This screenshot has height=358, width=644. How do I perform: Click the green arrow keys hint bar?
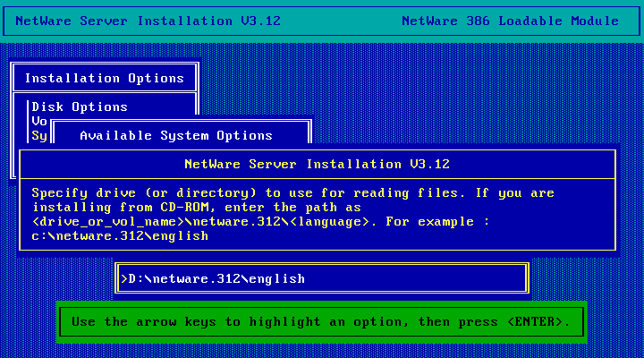click(x=322, y=322)
